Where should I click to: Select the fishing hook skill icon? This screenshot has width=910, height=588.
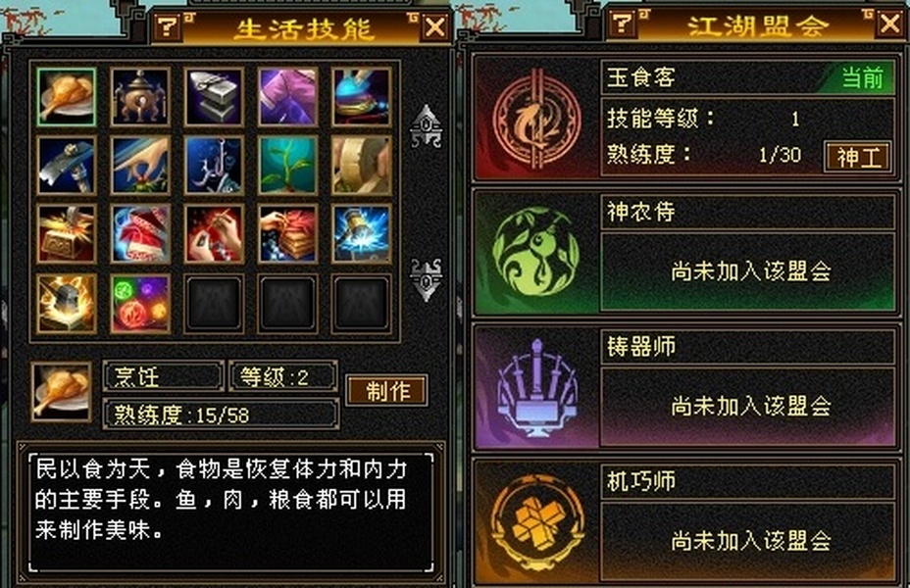214,166
